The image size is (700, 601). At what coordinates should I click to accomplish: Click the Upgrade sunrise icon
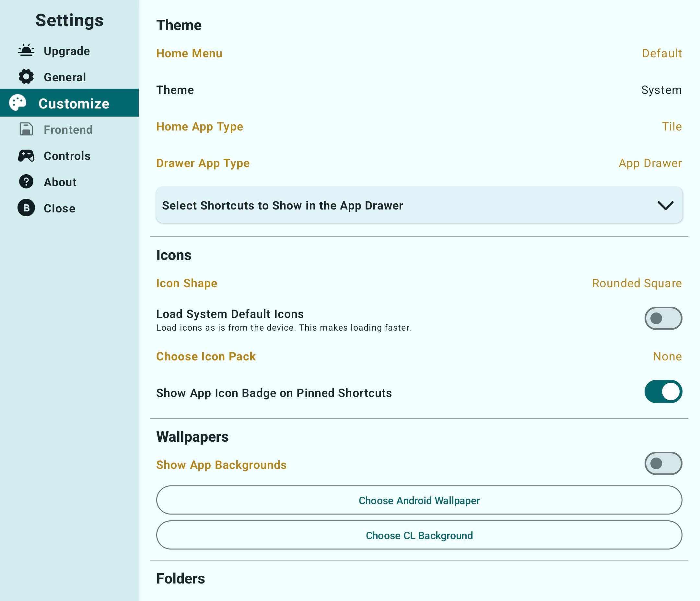coord(26,50)
